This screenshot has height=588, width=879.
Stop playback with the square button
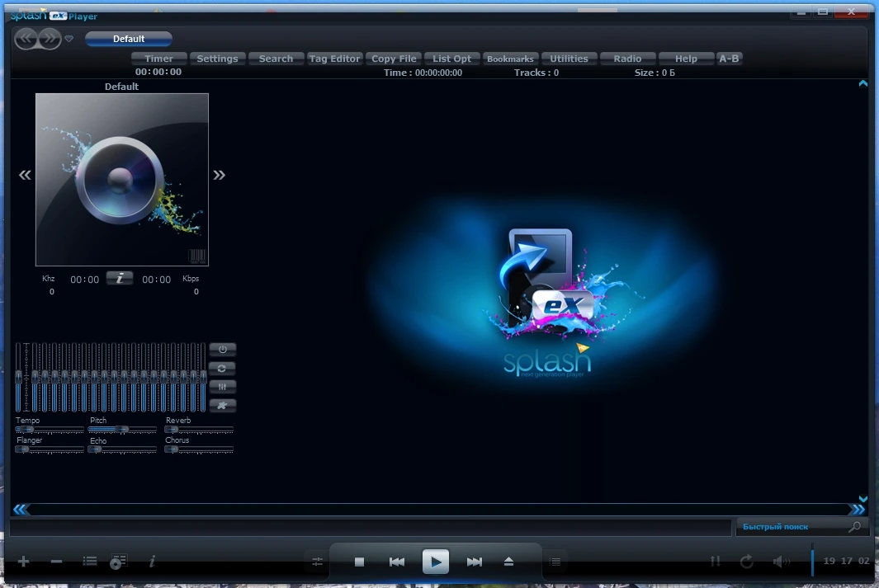[359, 562]
